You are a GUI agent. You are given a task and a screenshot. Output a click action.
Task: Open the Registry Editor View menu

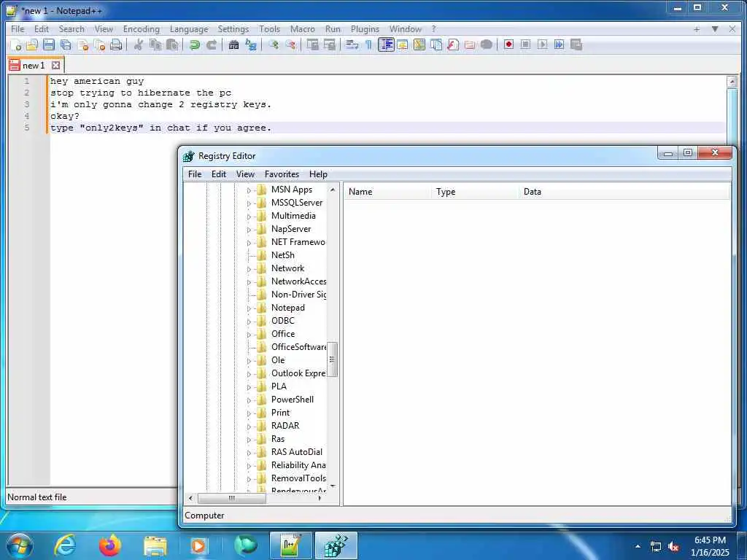point(245,174)
